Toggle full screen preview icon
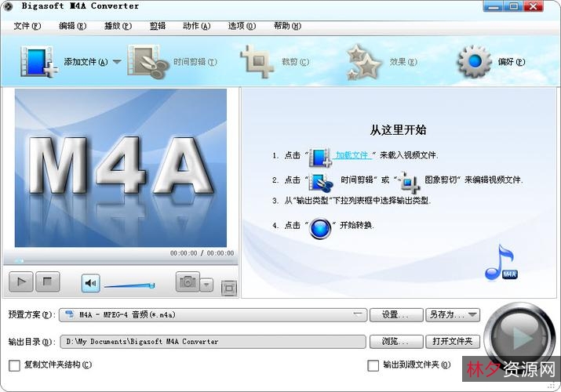The height and width of the screenshot is (392, 561). pyautogui.click(x=229, y=287)
